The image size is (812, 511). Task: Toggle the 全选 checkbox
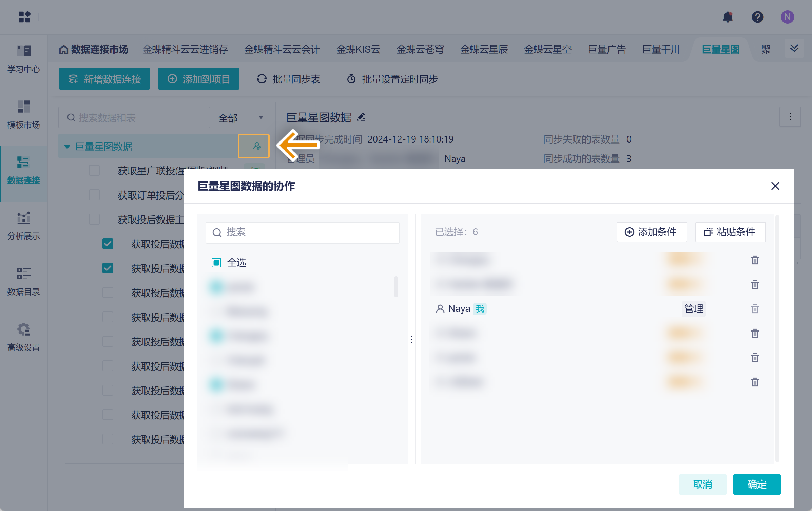click(216, 263)
